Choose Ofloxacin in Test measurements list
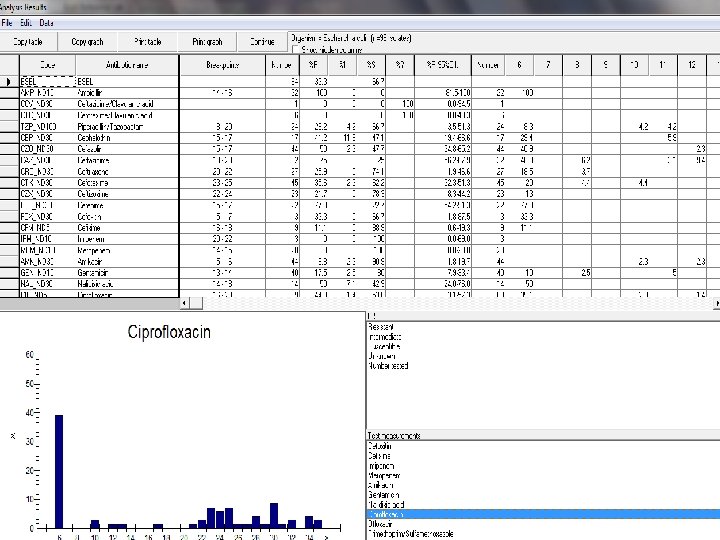720x540 pixels. [381, 524]
